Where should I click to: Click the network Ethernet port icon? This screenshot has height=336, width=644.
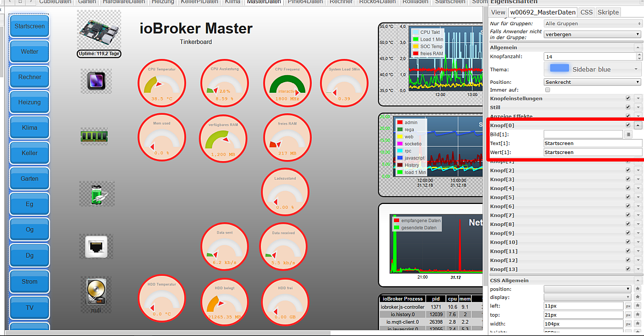[97, 246]
